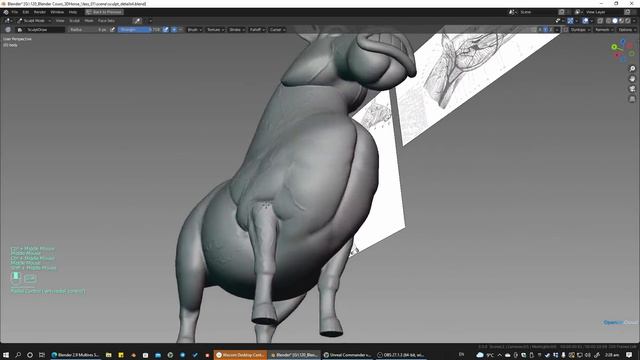Expand the Remesh dropdown

pyautogui.click(x=604, y=30)
